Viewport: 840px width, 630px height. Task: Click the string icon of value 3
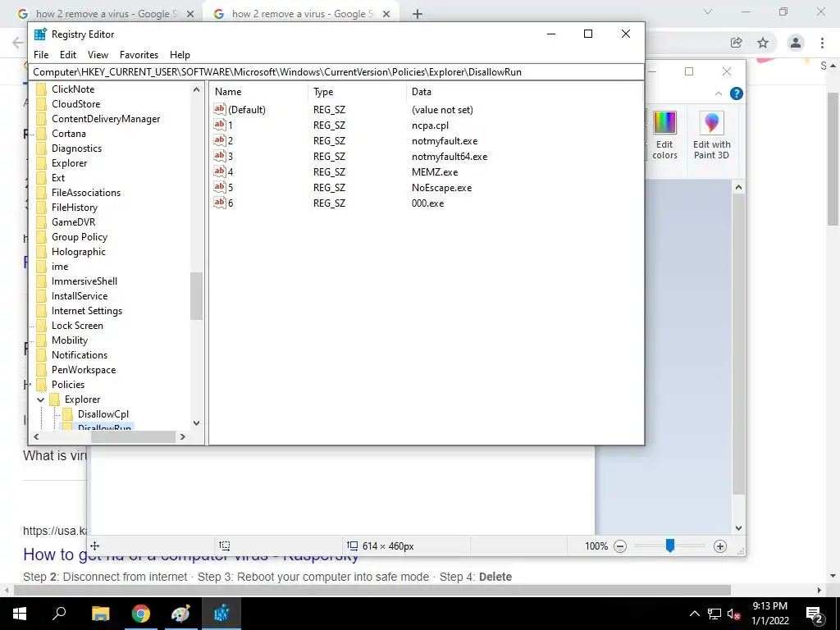(220, 156)
